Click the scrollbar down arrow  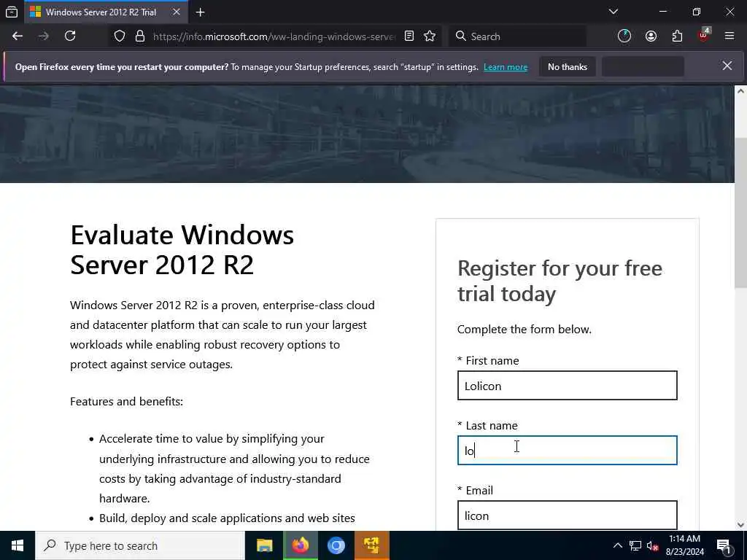coord(740,525)
